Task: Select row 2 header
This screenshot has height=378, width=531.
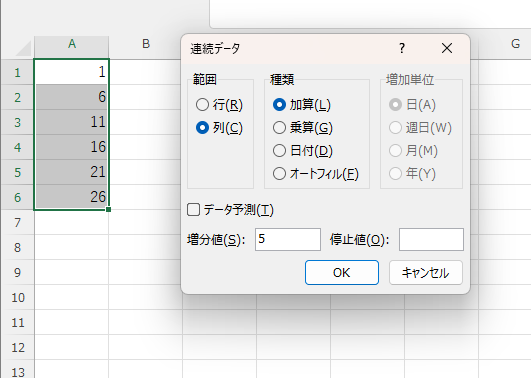Action: [x=18, y=97]
